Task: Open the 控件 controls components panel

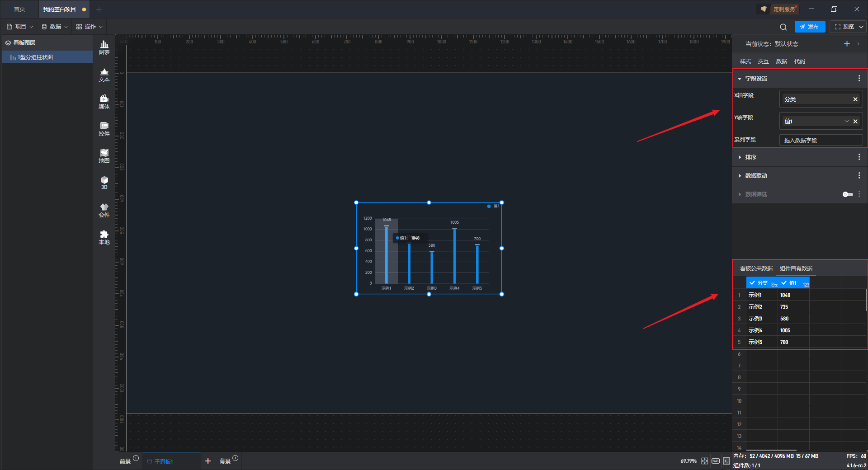Action: (x=104, y=129)
